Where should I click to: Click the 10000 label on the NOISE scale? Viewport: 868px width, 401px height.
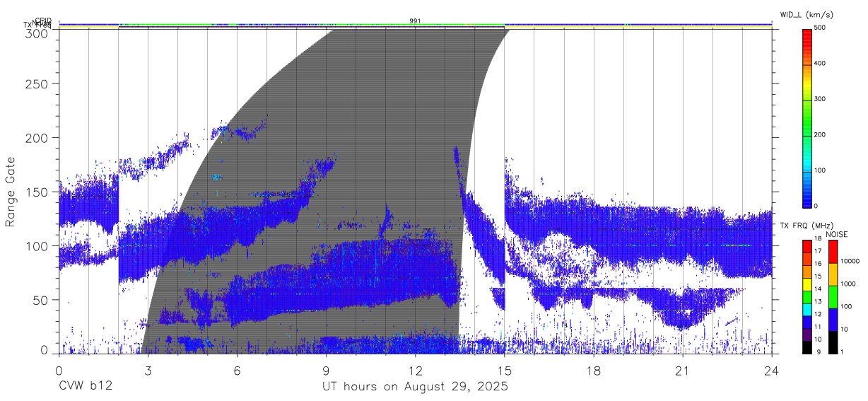851,261
